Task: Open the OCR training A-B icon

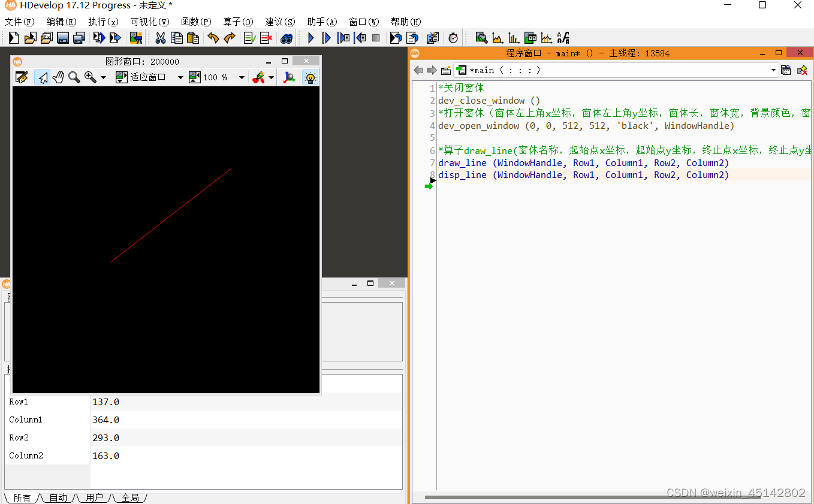Action: coord(562,38)
